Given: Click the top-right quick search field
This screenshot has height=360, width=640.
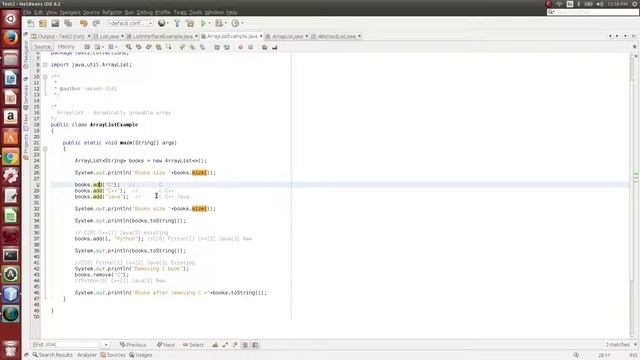Looking at the screenshot, I should (593, 12).
